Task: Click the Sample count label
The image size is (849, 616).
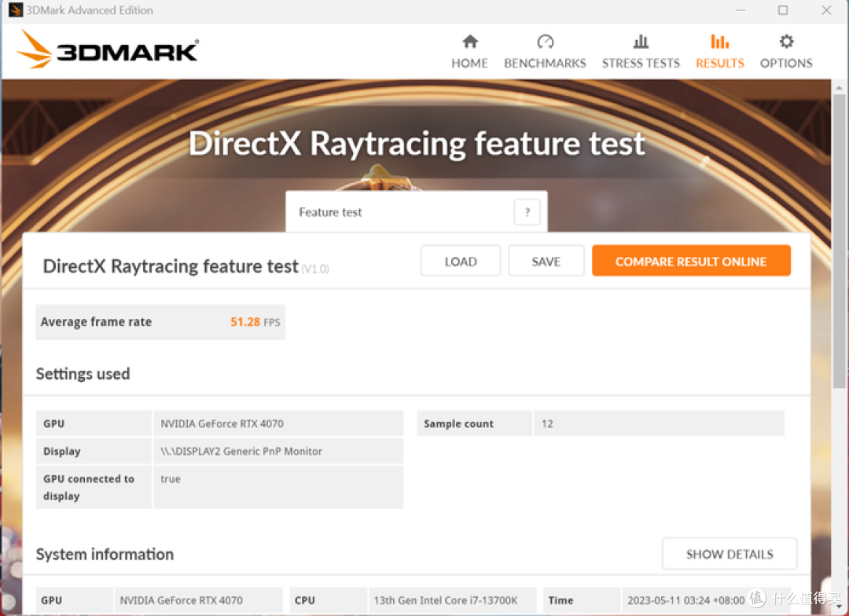Action: point(458,423)
